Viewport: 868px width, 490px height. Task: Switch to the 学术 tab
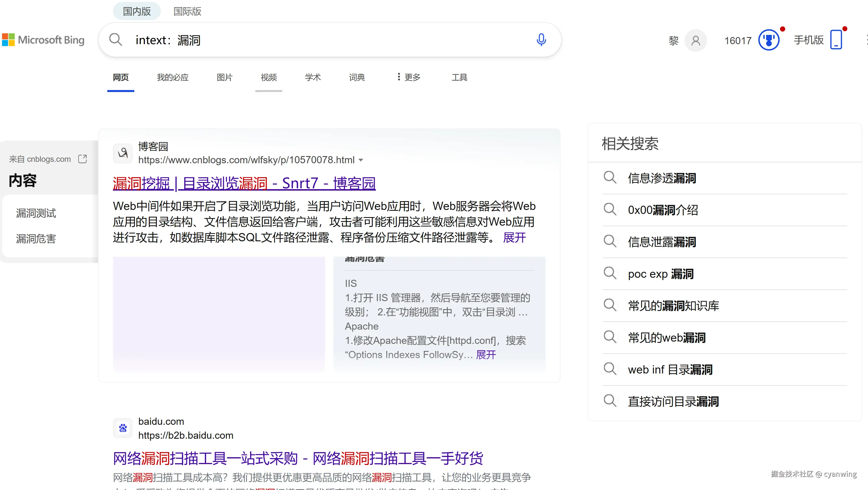pyautogui.click(x=313, y=77)
